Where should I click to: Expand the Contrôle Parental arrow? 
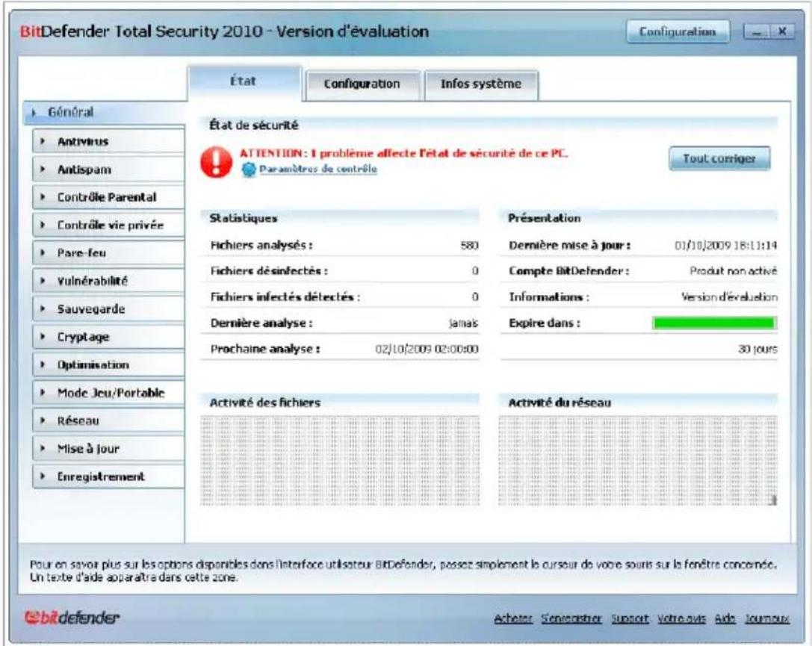(x=43, y=196)
